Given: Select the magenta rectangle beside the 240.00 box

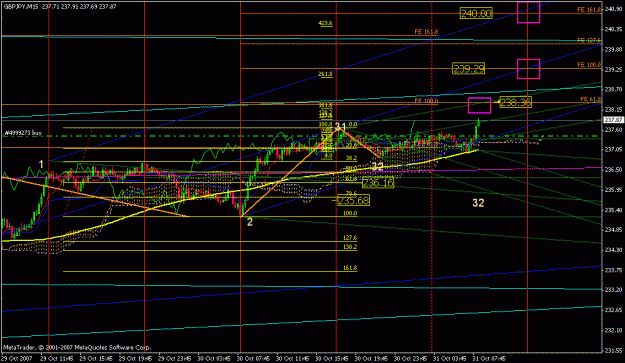Looking at the screenshot, I should 529,12.
